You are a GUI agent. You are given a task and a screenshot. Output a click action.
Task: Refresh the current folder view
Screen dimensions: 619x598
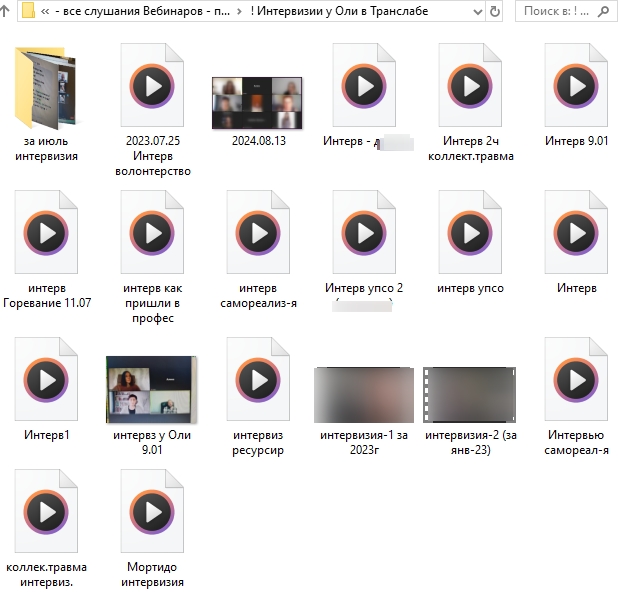pyautogui.click(x=494, y=12)
